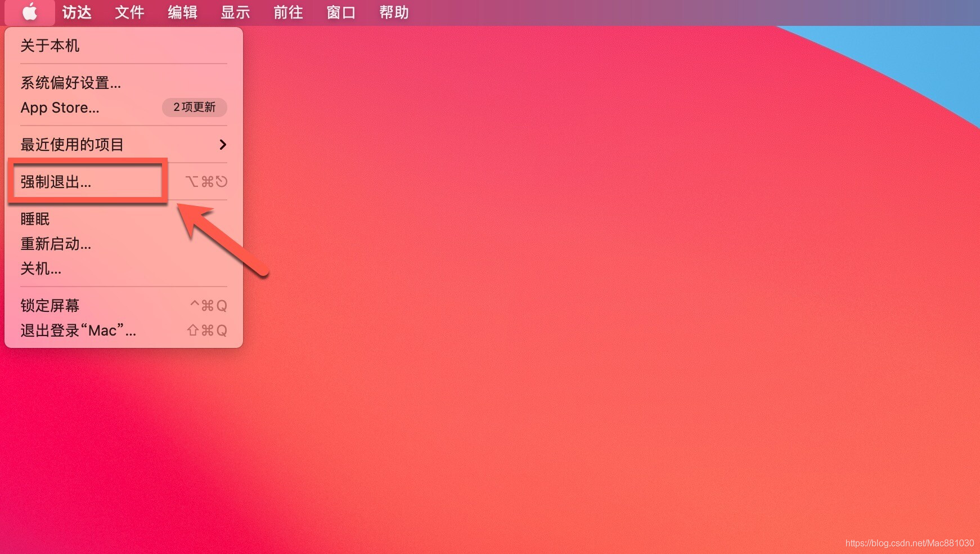
Task: Select 关于本机 from Apple menu
Action: coord(124,46)
